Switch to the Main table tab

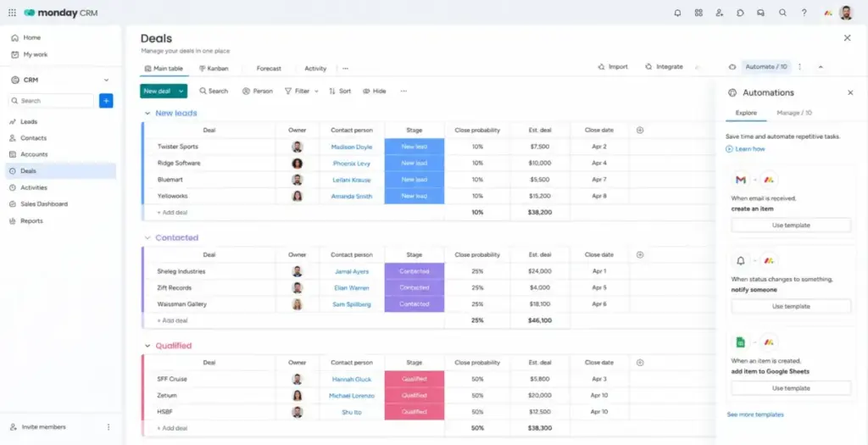pos(164,69)
